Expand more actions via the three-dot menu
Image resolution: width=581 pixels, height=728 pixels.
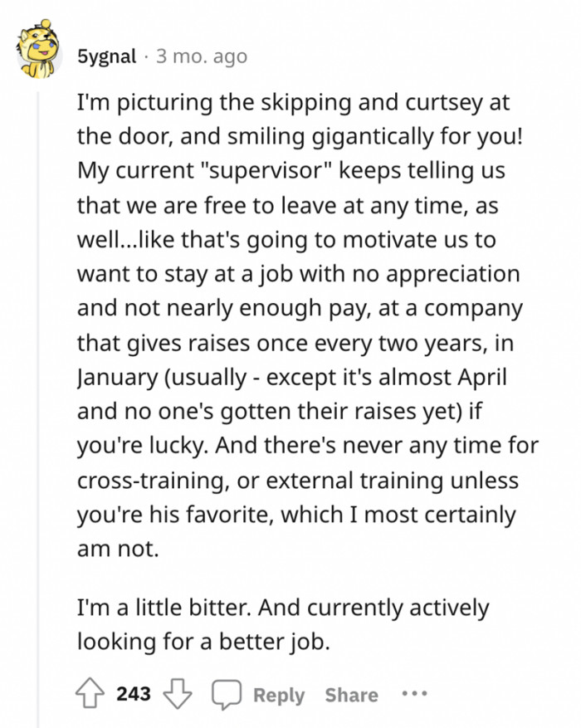click(x=413, y=692)
